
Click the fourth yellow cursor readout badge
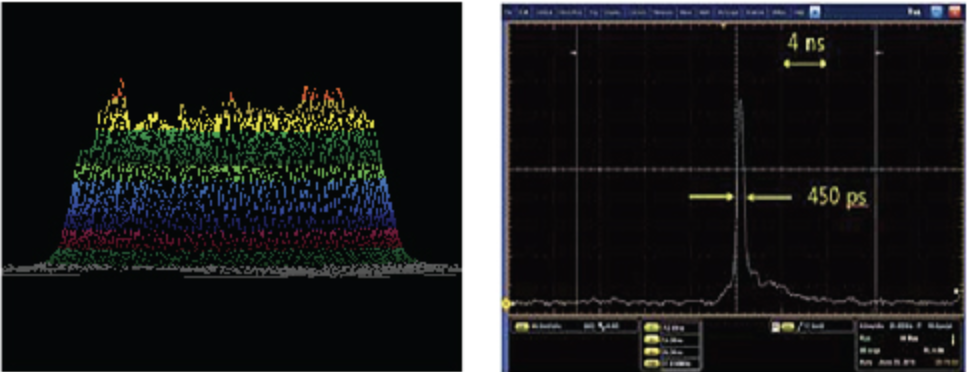point(652,363)
